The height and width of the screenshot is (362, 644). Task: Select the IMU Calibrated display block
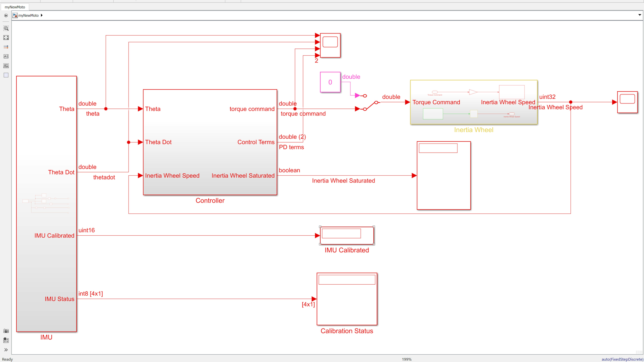(347, 236)
